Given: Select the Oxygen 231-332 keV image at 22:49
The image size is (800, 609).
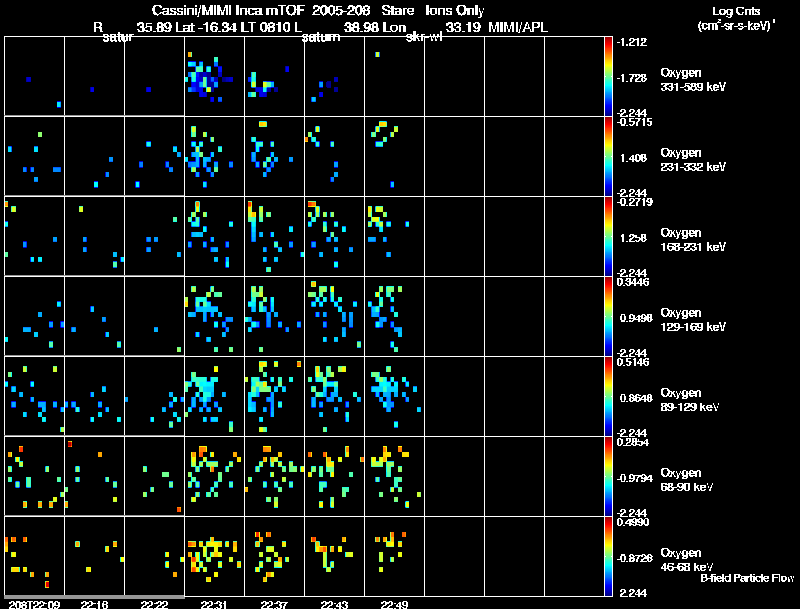Looking at the screenshot, I should [394, 156].
